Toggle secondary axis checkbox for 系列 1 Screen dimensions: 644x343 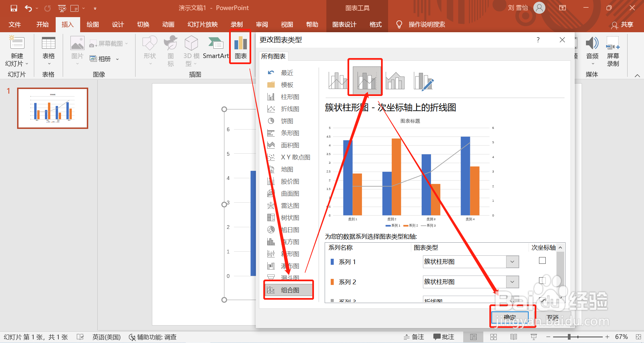click(x=542, y=260)
